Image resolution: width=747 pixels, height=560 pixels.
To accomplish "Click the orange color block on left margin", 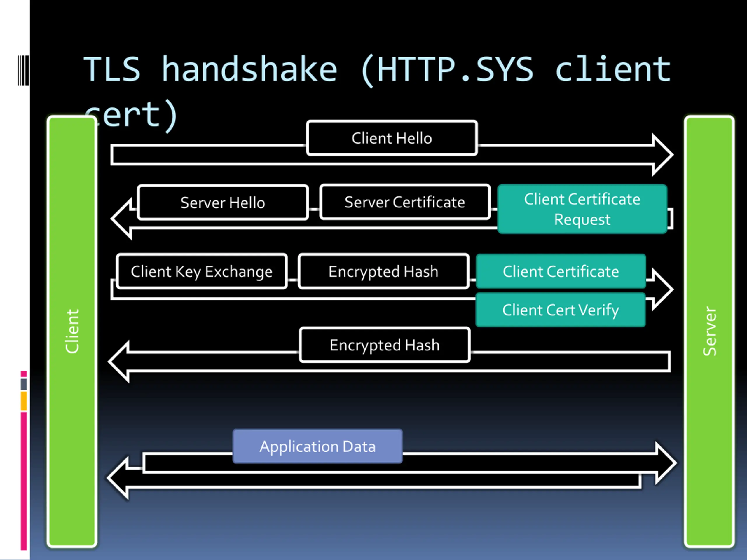I will pos(24,401).
